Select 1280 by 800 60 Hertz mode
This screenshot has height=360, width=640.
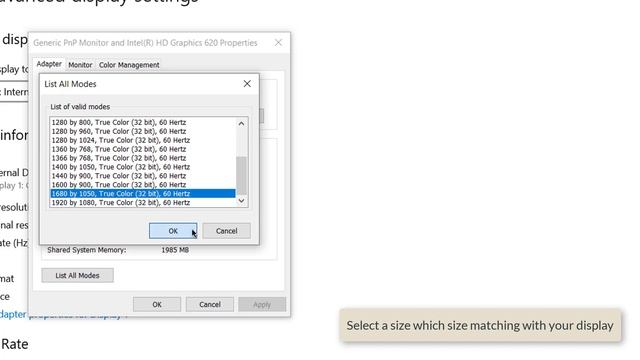tap(142, 122)
